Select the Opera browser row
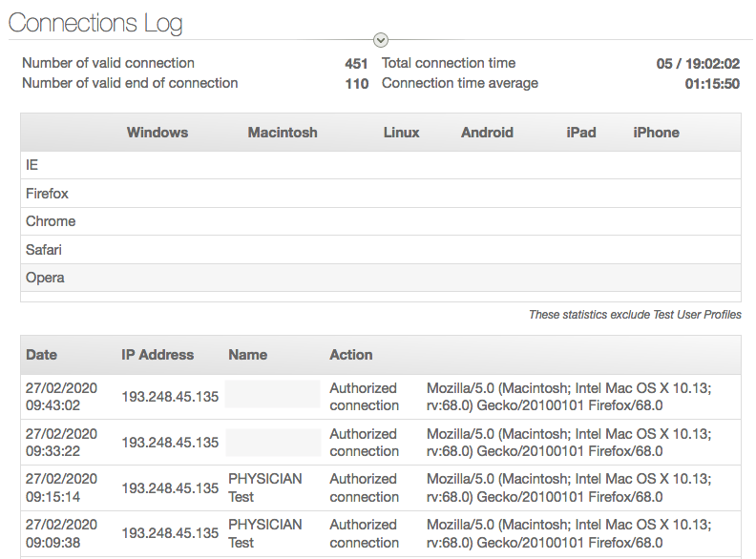The height and width of the screenshot is (559, 756). [45, 278]
